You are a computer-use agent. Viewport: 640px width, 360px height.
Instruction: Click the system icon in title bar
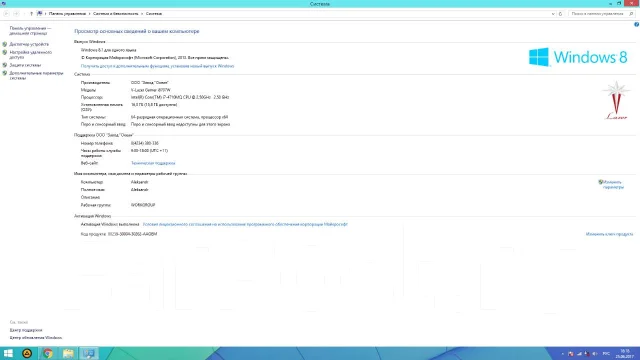coord(4,4)
